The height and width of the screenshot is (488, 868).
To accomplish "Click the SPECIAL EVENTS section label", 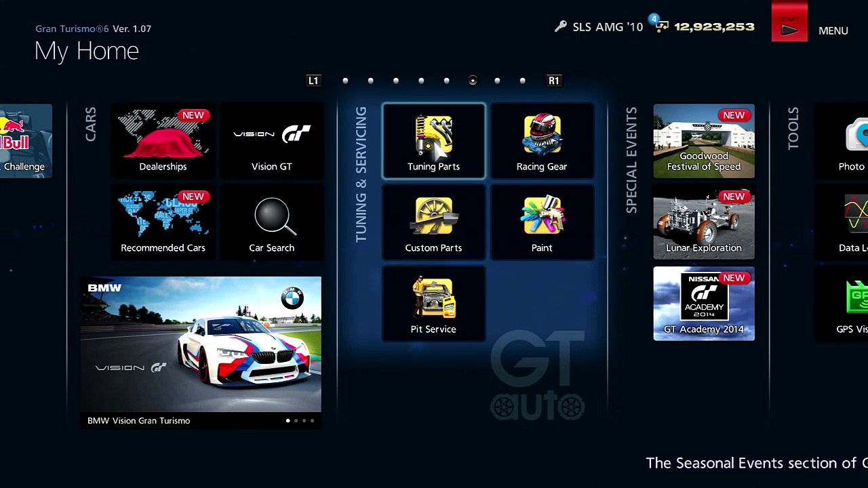I will point(631,160).
